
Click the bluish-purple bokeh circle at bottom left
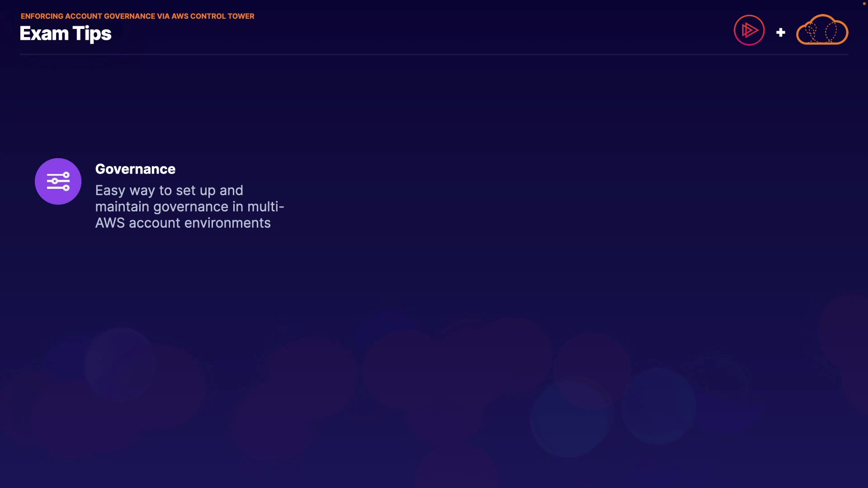tap(120, 364)
